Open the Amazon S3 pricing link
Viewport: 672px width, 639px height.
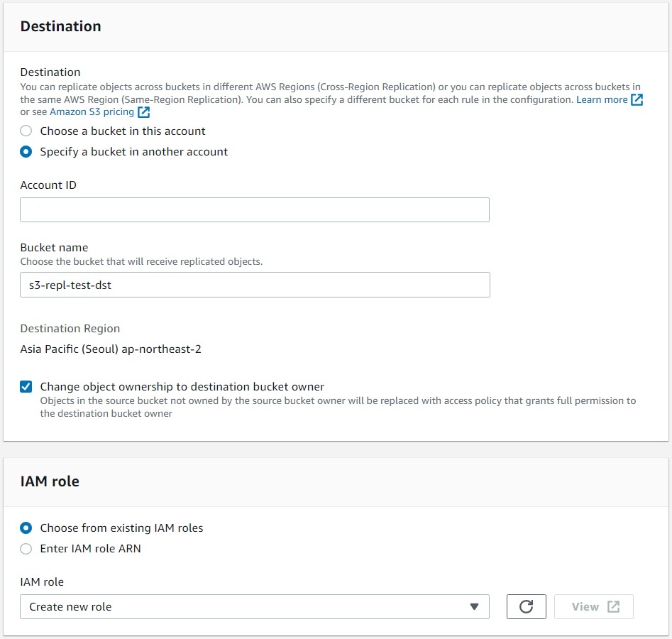pyautogui.click(x=92, y=112)
